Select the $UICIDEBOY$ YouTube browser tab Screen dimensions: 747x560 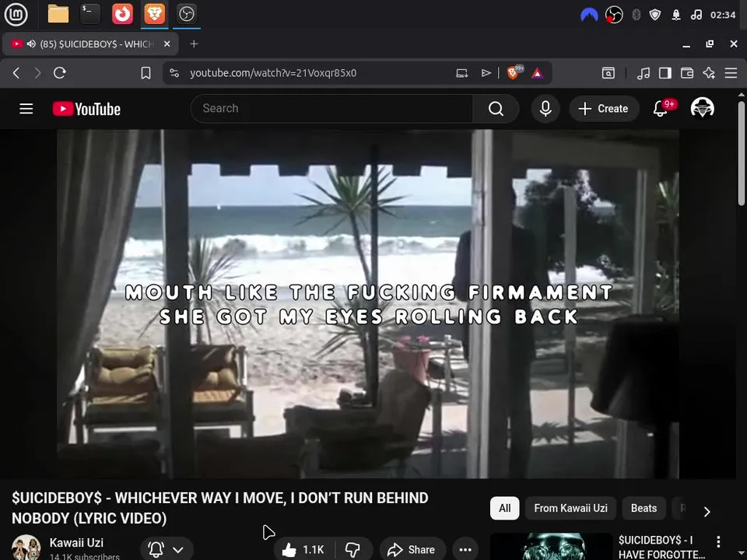90,44
